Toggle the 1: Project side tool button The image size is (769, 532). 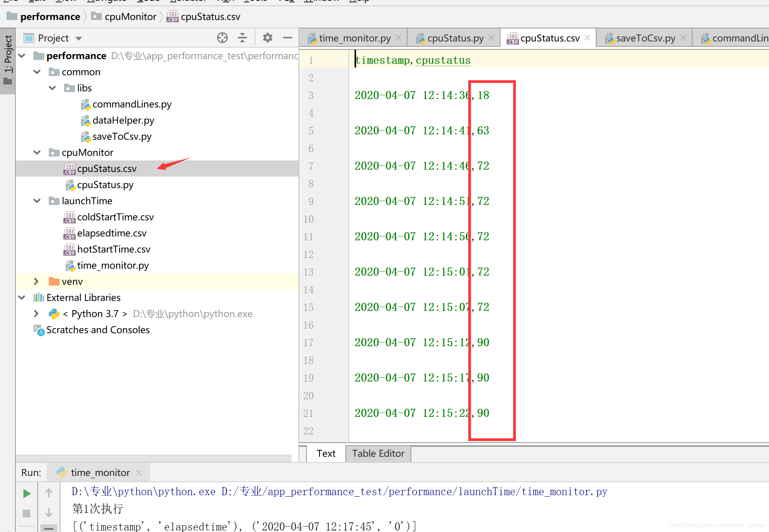click(8, 60)
